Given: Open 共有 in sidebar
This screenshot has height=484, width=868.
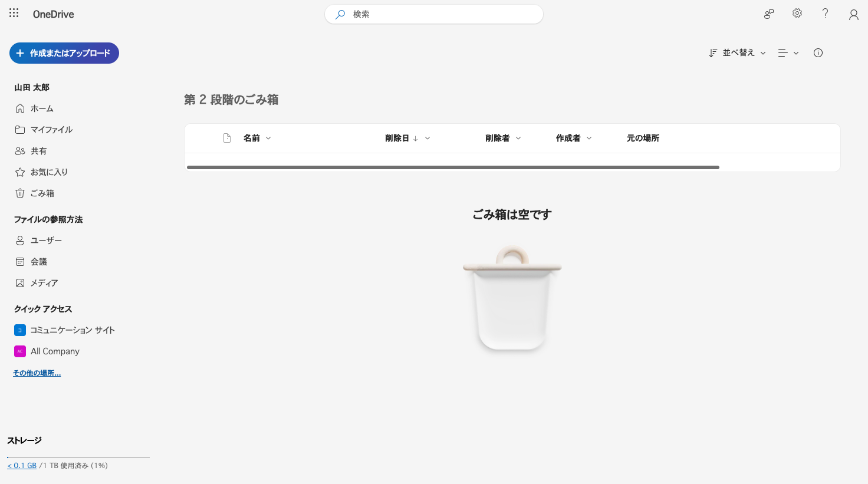Looking at the screenshot, I should tap(79, 151).
